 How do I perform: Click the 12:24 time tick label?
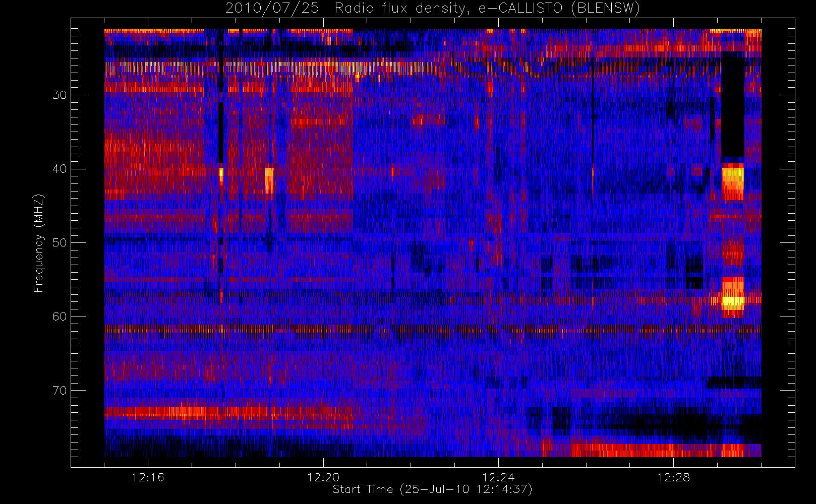coord(498,477)
